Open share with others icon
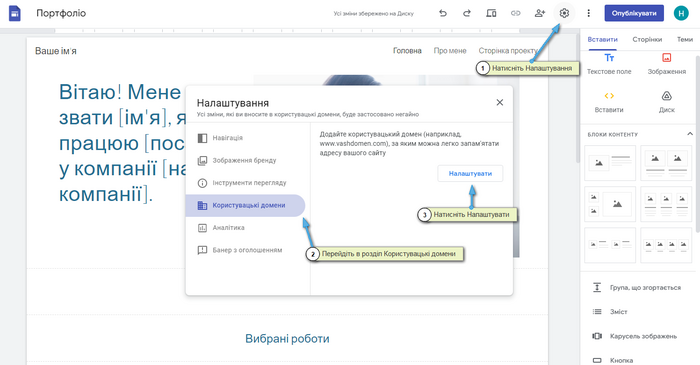Viewport: 700px width, 365px height. [540, 13]
